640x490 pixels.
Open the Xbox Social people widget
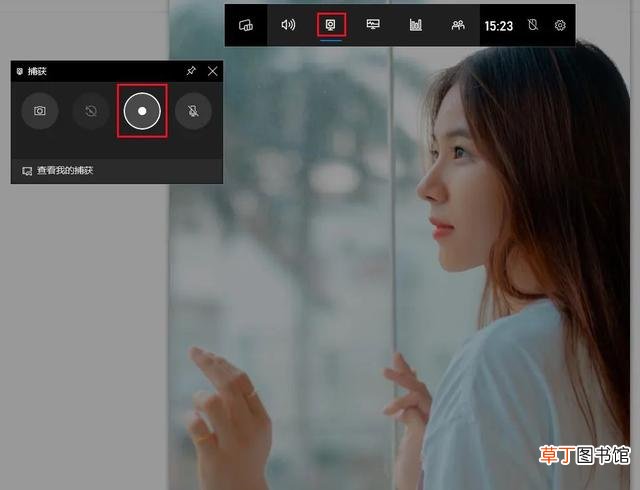click(458, 25)
